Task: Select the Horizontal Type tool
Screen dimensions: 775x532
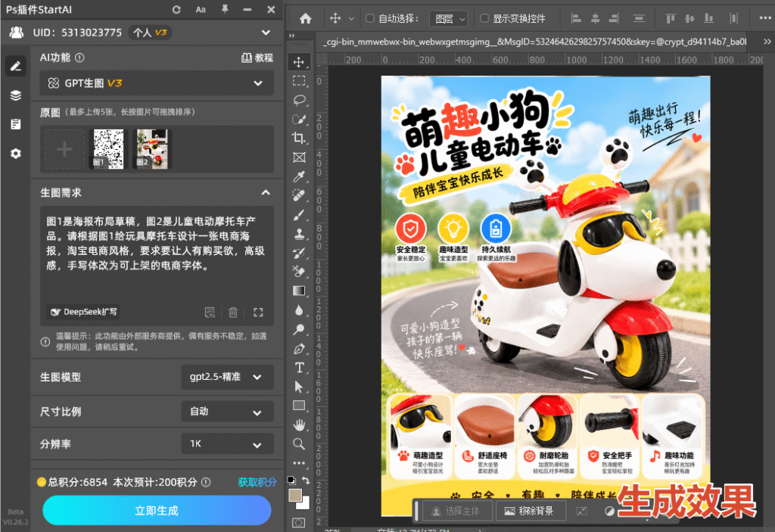Action: tap(298, 368)
